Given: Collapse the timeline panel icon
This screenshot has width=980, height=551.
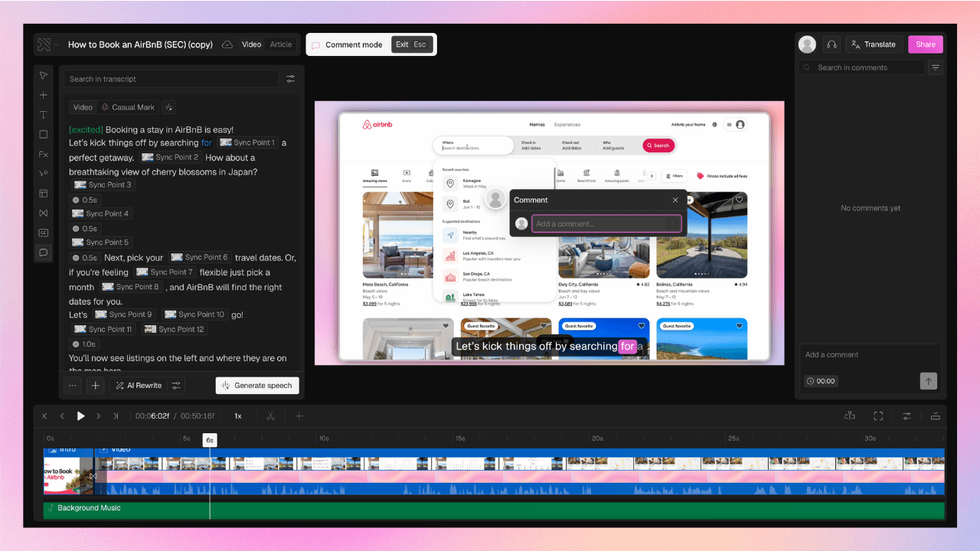Looking at the screenshot, I should click(x=936, y=416).
